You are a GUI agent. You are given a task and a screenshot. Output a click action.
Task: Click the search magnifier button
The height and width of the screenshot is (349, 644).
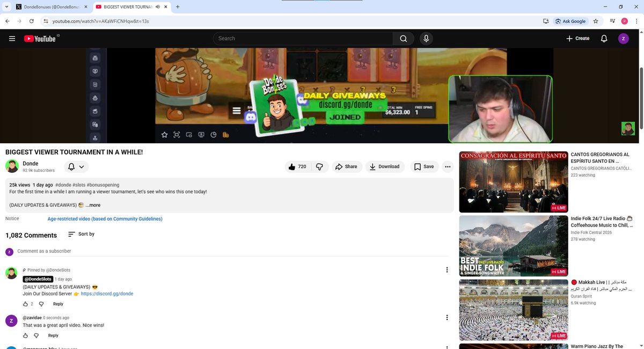404,39
